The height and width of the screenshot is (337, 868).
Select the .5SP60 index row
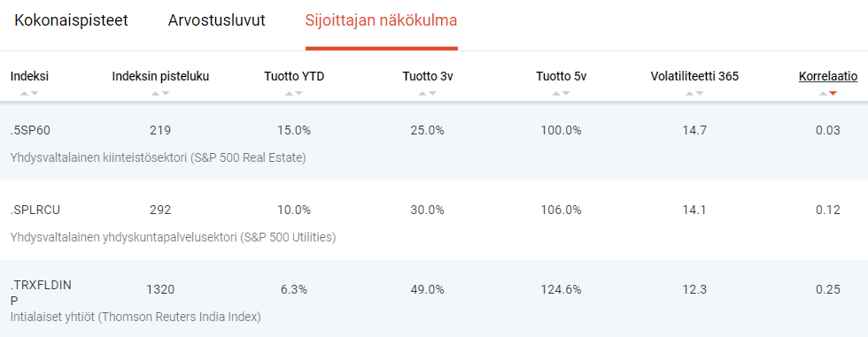tap(434, 141)
